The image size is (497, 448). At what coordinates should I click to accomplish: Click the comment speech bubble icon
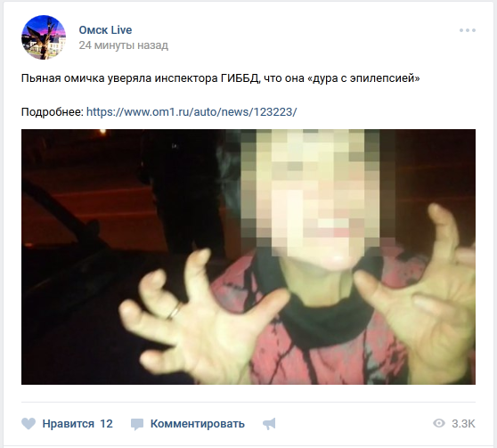click(x=137, y=424)
